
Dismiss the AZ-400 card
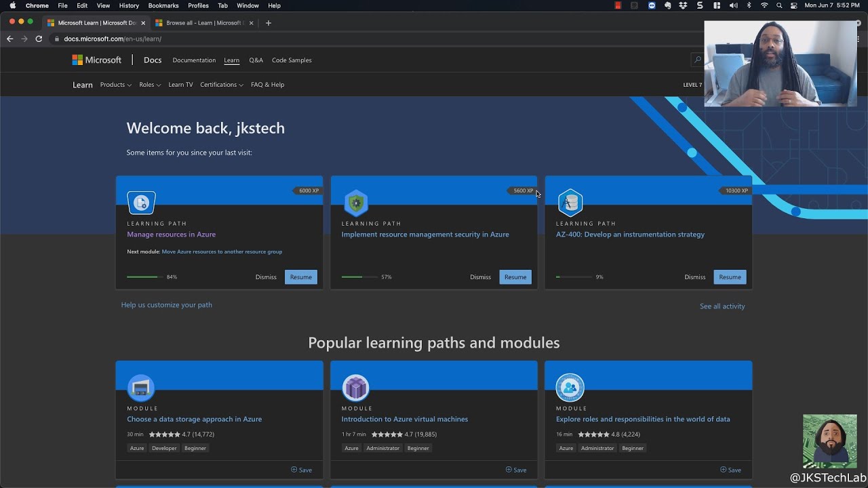(x=695, y=277)
